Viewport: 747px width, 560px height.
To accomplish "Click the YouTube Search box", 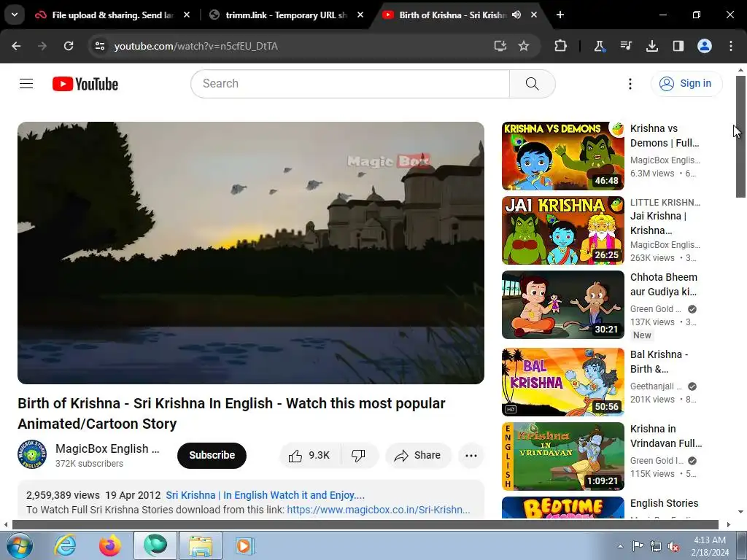I will click(x=350, y=84).
